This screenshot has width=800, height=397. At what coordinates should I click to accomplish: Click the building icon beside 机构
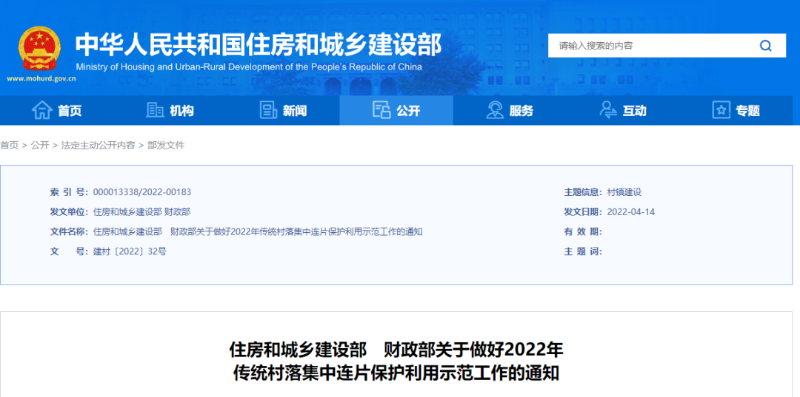click(155, 110)
